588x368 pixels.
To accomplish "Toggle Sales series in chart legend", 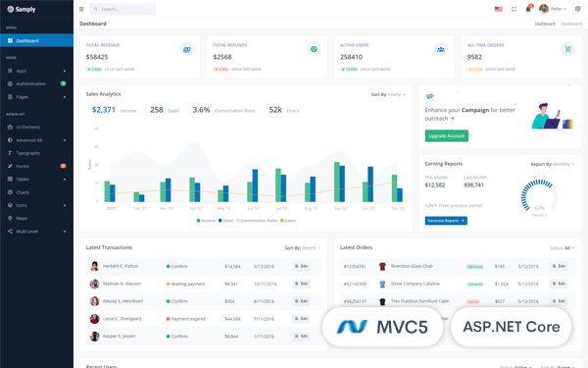I will 225,221.
